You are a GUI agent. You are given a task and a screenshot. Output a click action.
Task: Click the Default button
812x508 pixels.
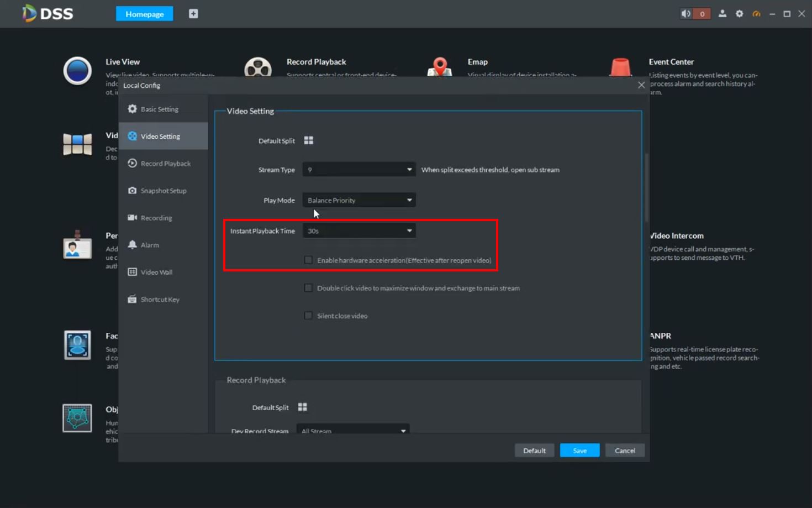tap(534, 451)
